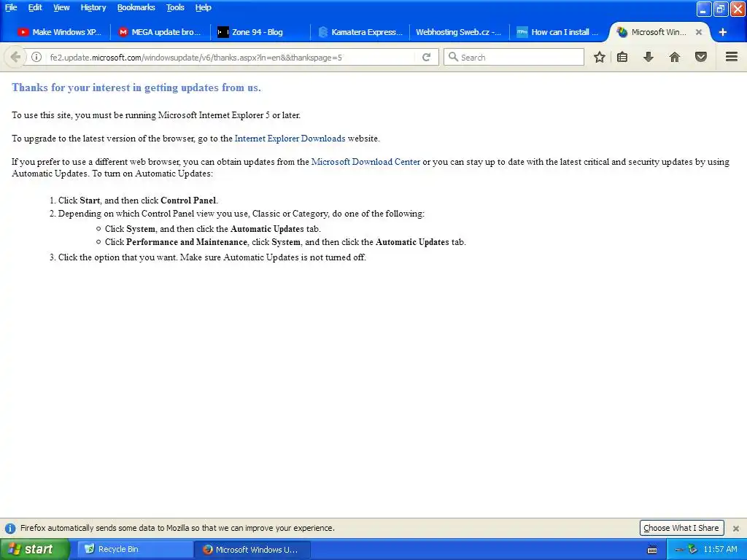Open the Help menu
This screenshot has height=560, width=747.
203,7
